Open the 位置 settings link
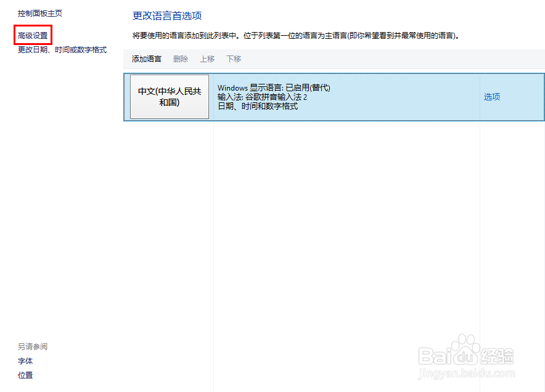 25,375
